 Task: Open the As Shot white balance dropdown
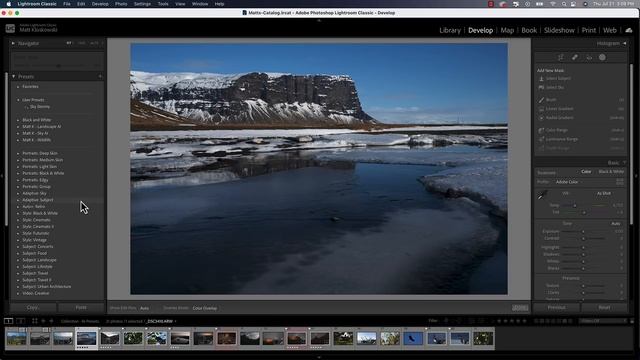tap(604, 193)
